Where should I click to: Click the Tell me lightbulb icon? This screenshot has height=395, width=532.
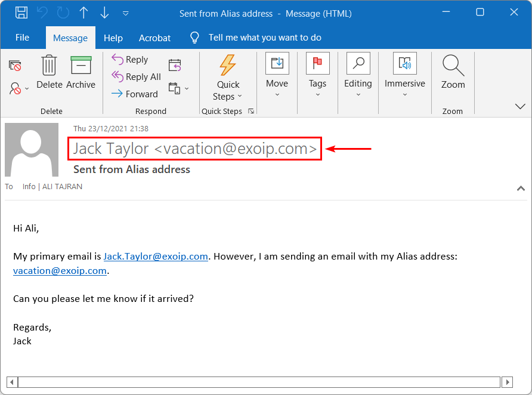(x=194, y=38)
